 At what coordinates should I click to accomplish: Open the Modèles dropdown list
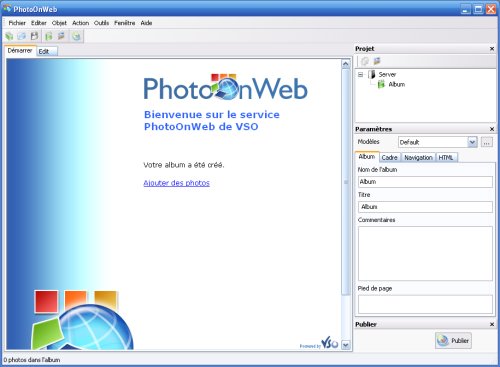coord(472,142)
